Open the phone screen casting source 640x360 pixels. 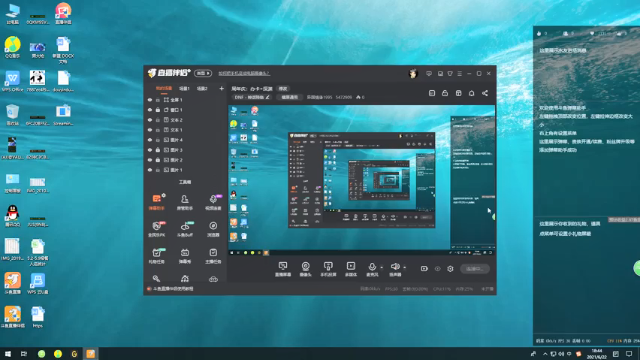coord(328,266)
